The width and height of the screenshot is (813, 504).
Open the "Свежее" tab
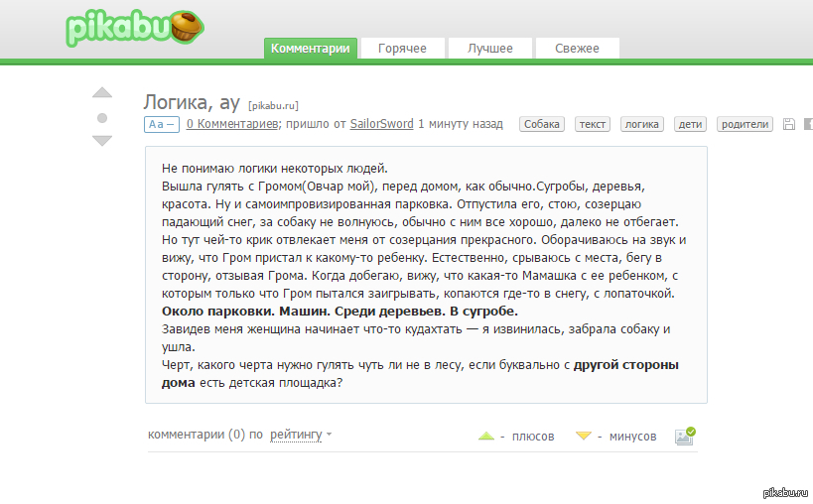tap(577, 48)
